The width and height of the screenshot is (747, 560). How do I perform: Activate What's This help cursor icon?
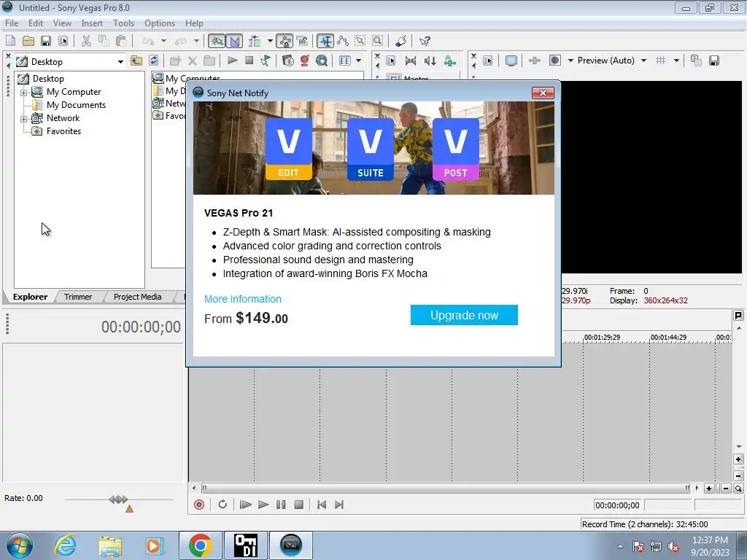425,41
